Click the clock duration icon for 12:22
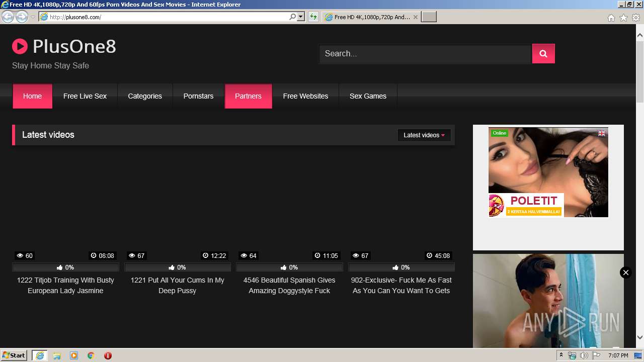 coord(205,256)
